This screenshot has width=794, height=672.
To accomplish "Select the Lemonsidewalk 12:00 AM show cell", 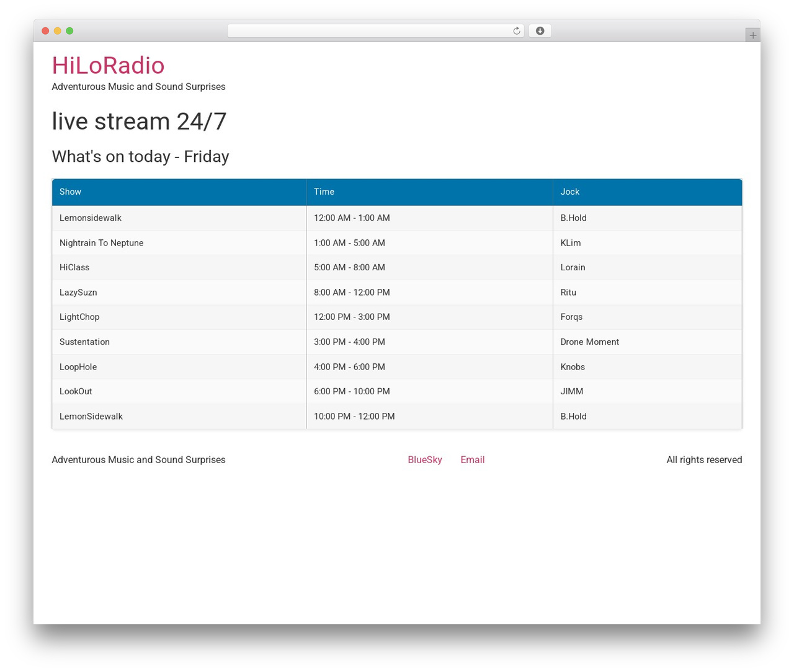I will [179, 218].
